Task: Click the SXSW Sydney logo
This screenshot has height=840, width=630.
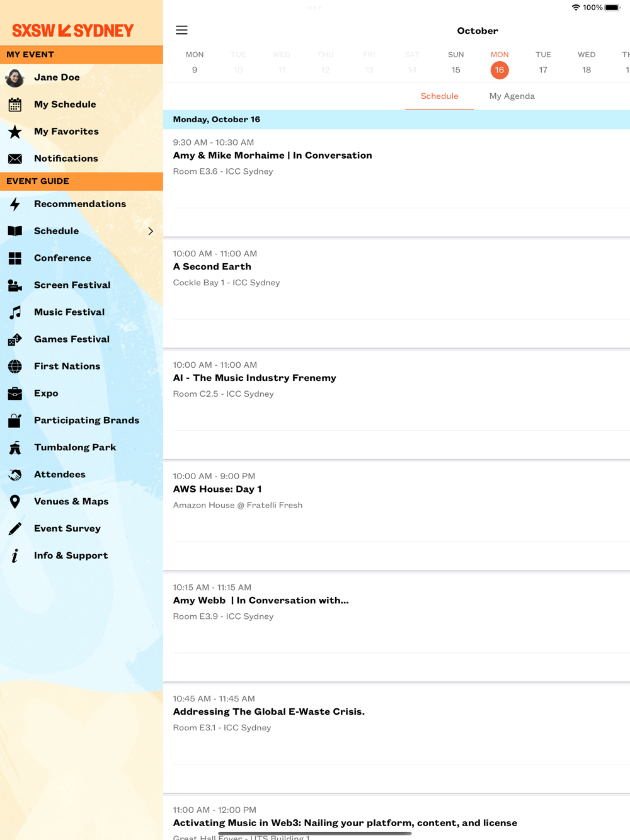Action: [x=73, y=30]
